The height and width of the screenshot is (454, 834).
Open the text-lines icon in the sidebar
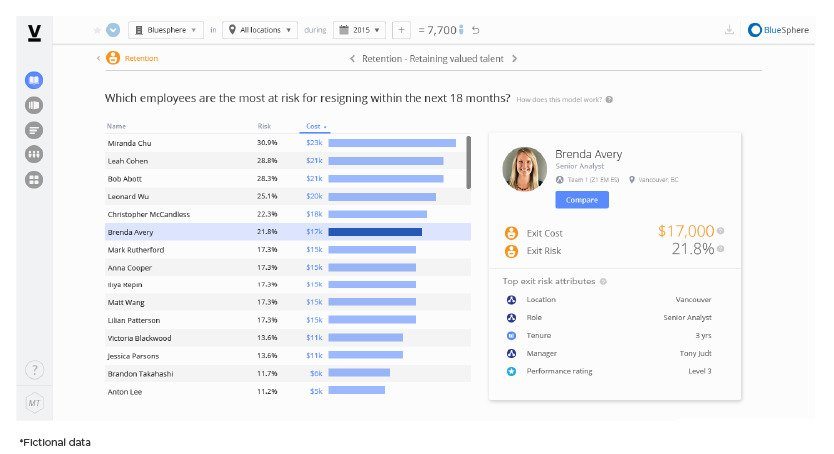34,130
